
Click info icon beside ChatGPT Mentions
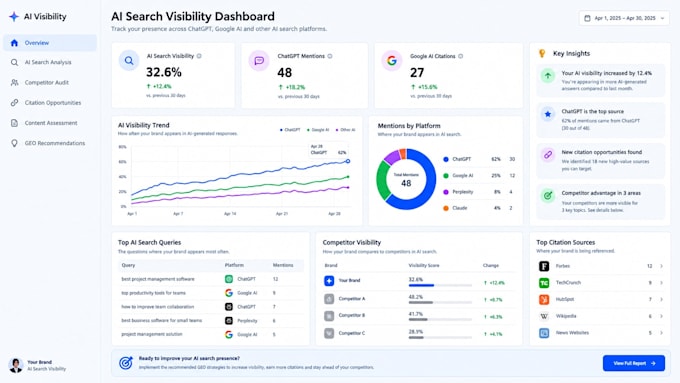click(x=330, y=56)
